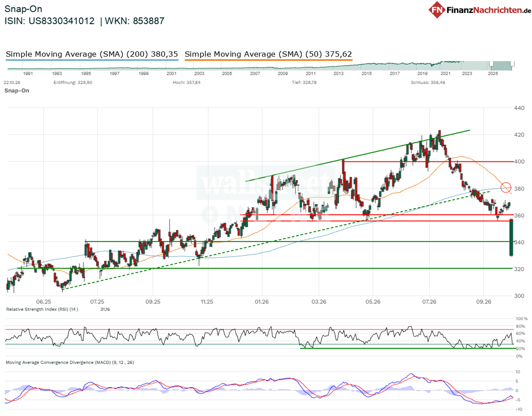Screen dimensions: 532x416
Task: Click the RSI value '31,16'
Action: [105, 310]
